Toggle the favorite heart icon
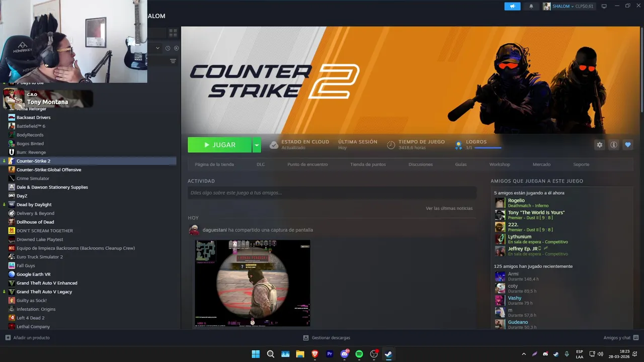Image resolution: width=644 pixels, height=362 pixels. 628,145
